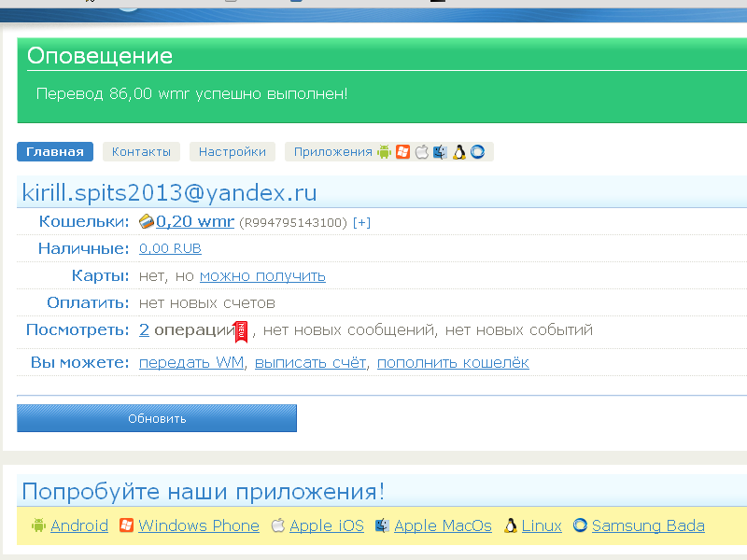Click the Windows logo icon in bottom bar
The width and height of the screenshot is (747, 560).
click(x=126, y=525)
